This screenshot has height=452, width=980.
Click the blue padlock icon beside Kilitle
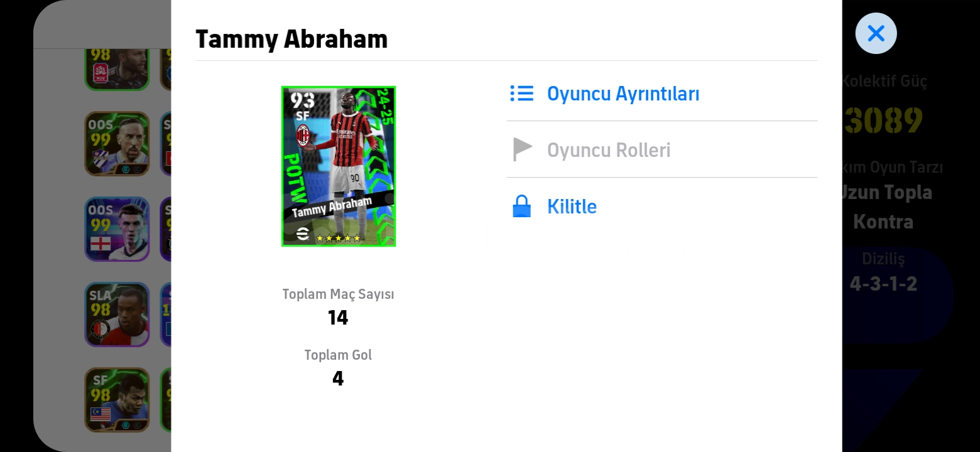point(521,206)
